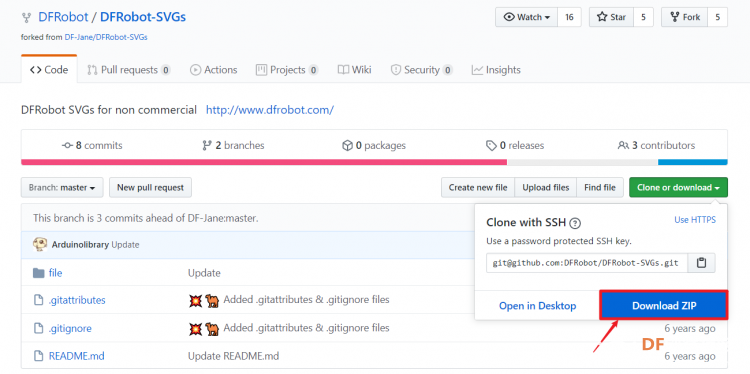Switch to Use HTTPS link

695,220
